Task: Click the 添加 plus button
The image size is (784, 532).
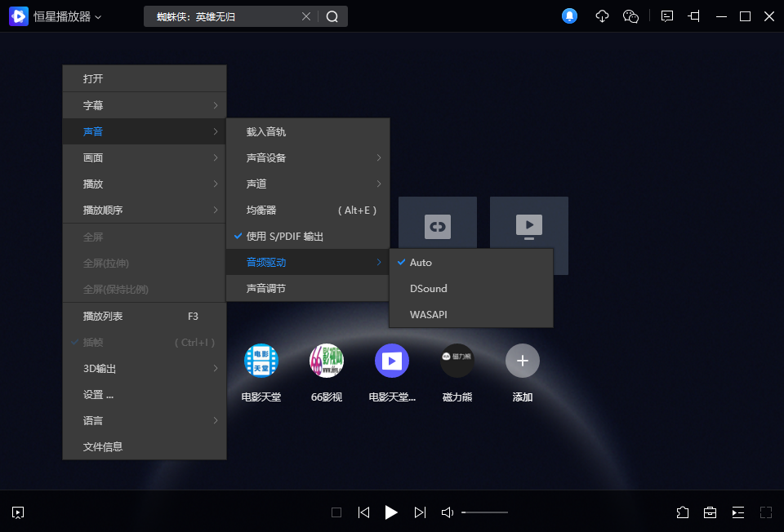Action: [x=523, y=361]
